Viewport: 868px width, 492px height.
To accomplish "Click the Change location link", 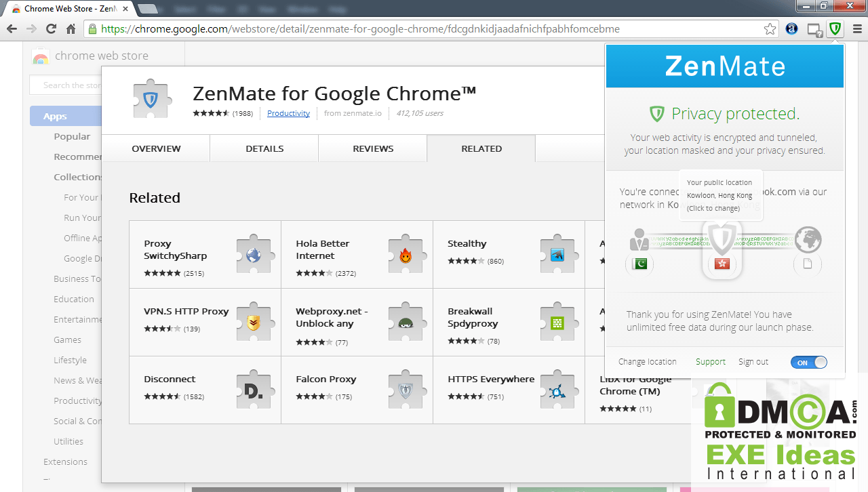I will (648, 362).
